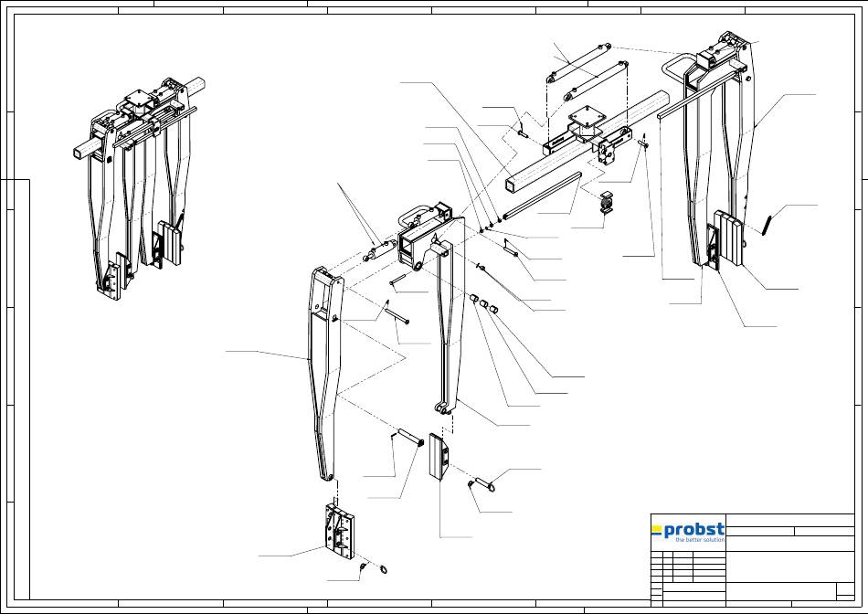Select the small assembled isometric view of the gripper
Viewport: 868px width, 614px height.
pyautogui.click(x=140, y=187)
